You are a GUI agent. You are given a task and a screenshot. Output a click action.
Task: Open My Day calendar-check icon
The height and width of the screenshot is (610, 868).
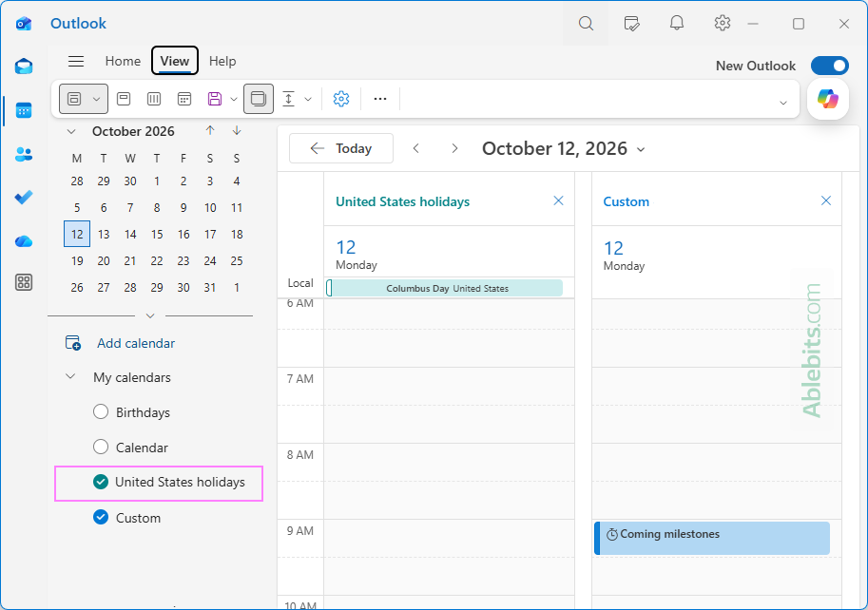click(x=631, y=23)
